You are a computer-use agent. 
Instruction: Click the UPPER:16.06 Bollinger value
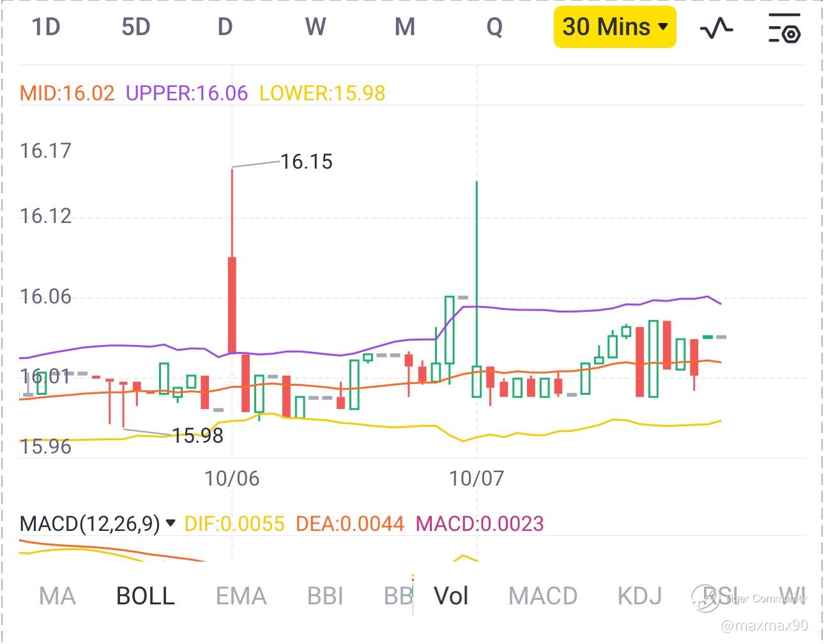pos(187,93)
